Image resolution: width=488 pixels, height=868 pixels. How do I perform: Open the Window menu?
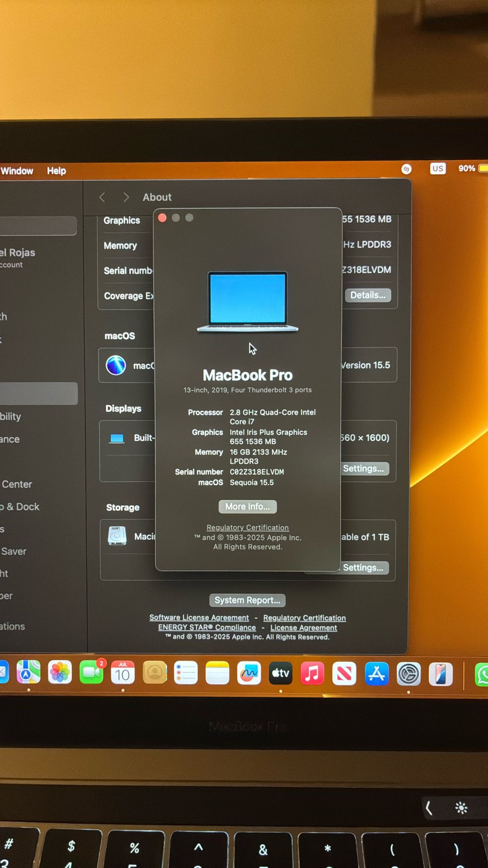click(x=17, y=171)
